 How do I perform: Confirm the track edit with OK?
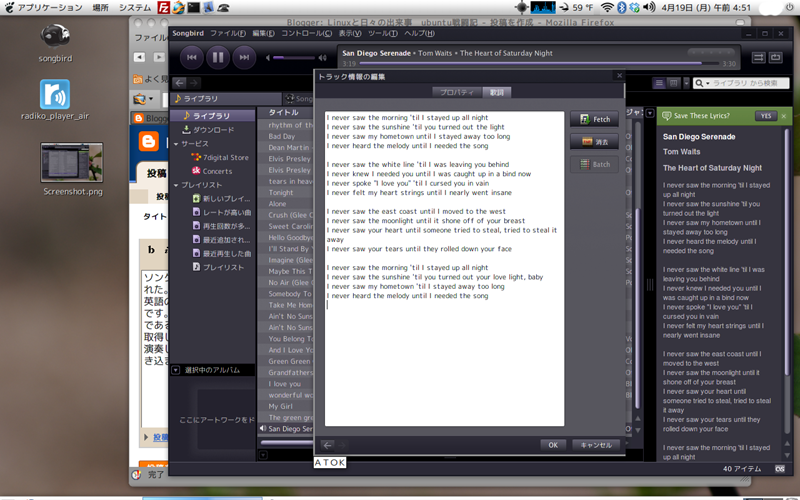click(553, 445)
